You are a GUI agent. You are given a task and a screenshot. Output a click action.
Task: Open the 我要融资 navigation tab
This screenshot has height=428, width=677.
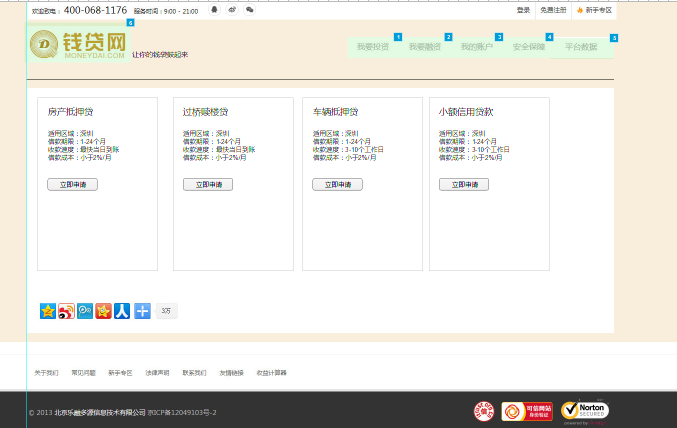424,47
